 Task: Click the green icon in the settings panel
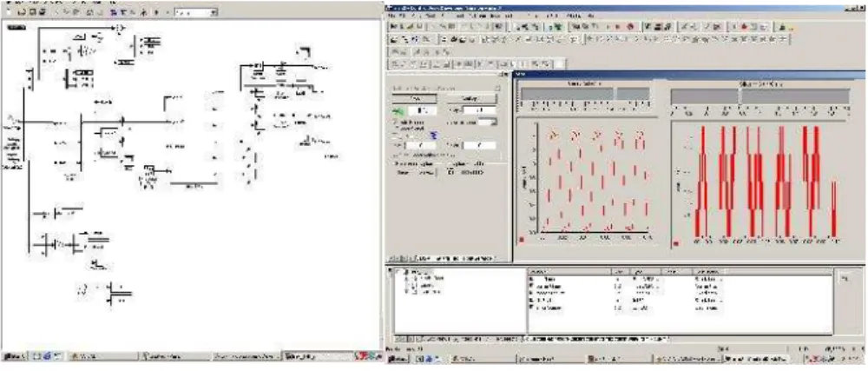[400, 111]
